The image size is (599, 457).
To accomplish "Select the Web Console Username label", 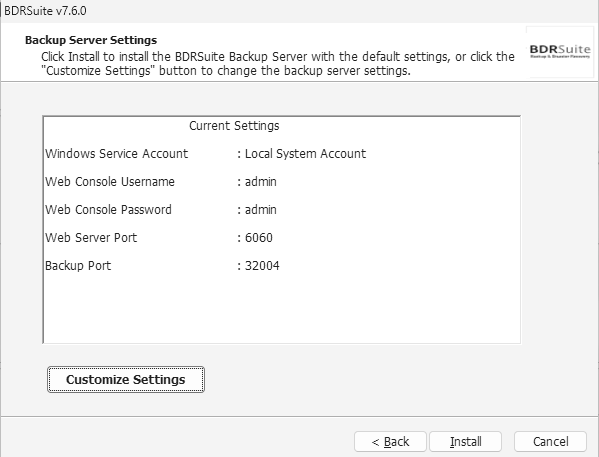I will pyautogui.click(x=110, y=182).
